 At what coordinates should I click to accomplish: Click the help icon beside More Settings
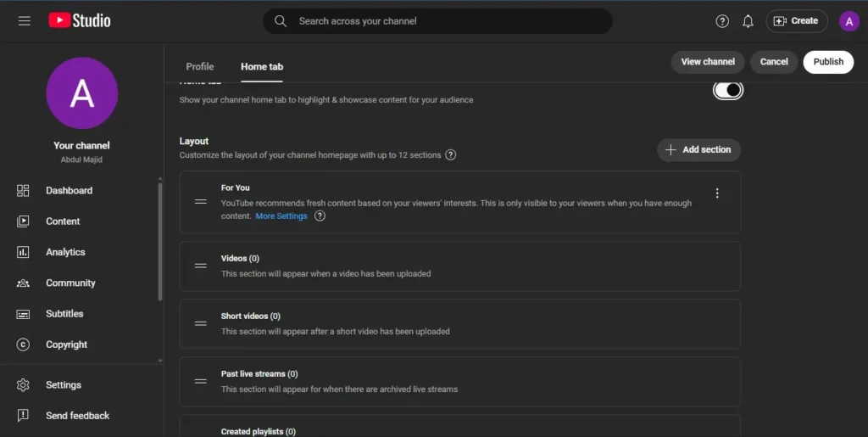point(320,216)
